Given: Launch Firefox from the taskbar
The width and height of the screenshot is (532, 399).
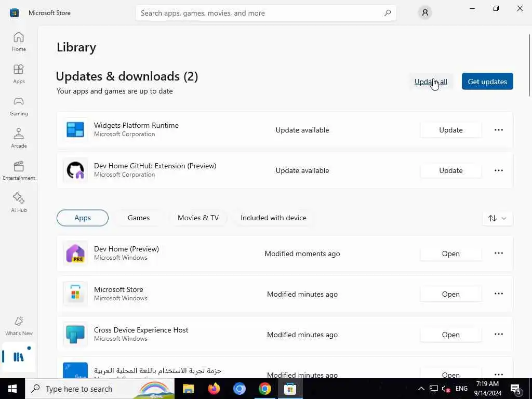Looking at the screenshot, I should (x=214, y=389).
